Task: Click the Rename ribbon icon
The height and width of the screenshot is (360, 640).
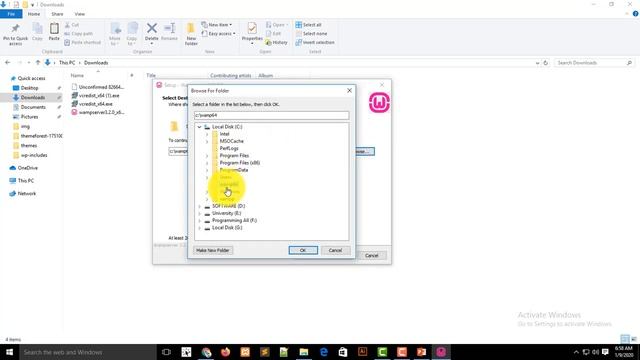Action: point(169,32)
